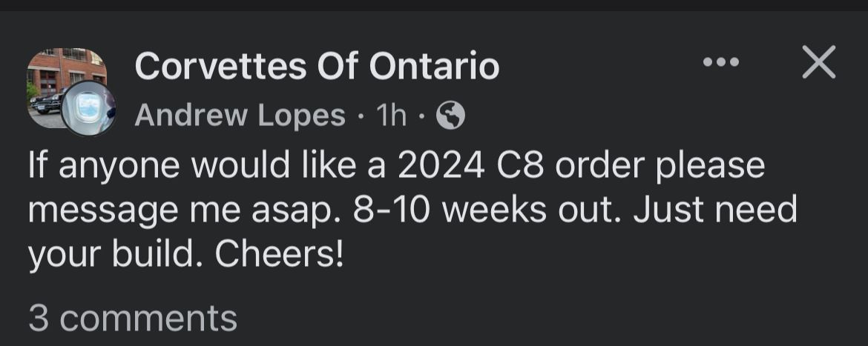The height and width of the screenshot is (346, 868).
Task: Click the "Cheers!" line of the post
Action: coord(280,255)
